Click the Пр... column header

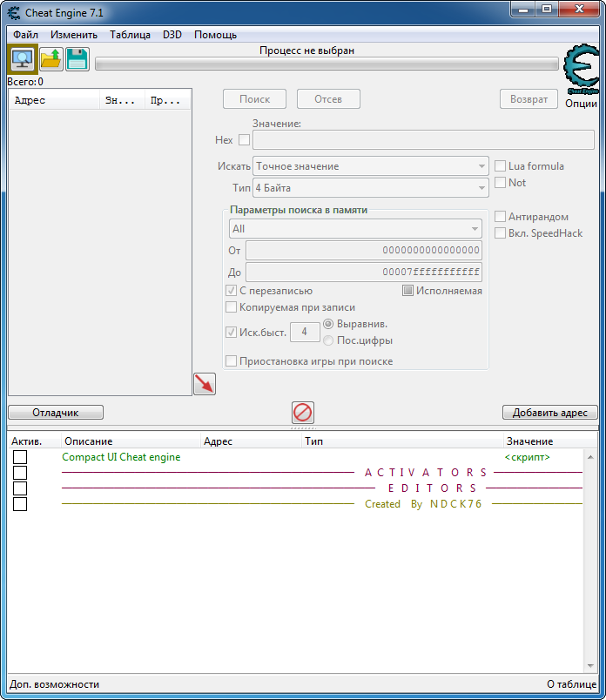(x=167, y=100)
